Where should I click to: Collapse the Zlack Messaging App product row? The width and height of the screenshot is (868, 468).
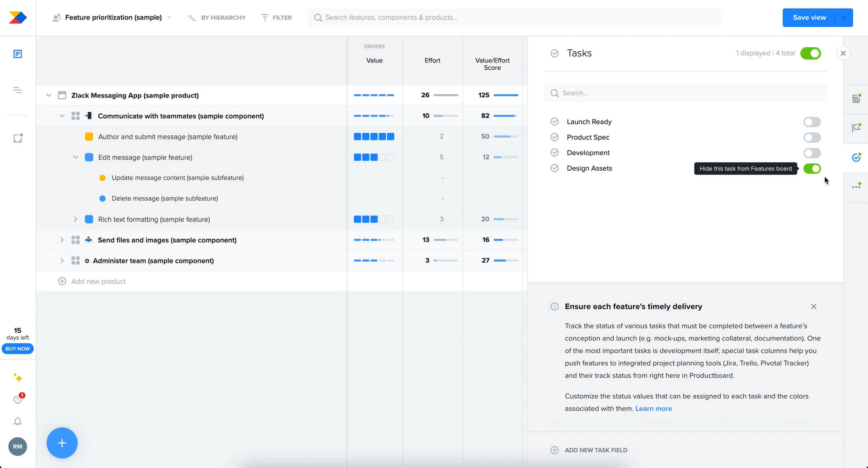pyautogui.click(x=49, y=95)
